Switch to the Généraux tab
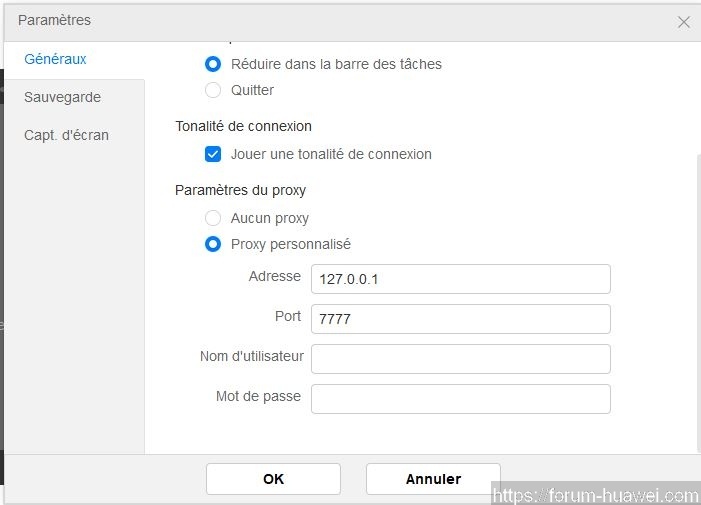The image size is (701, 505). [56, 59]
